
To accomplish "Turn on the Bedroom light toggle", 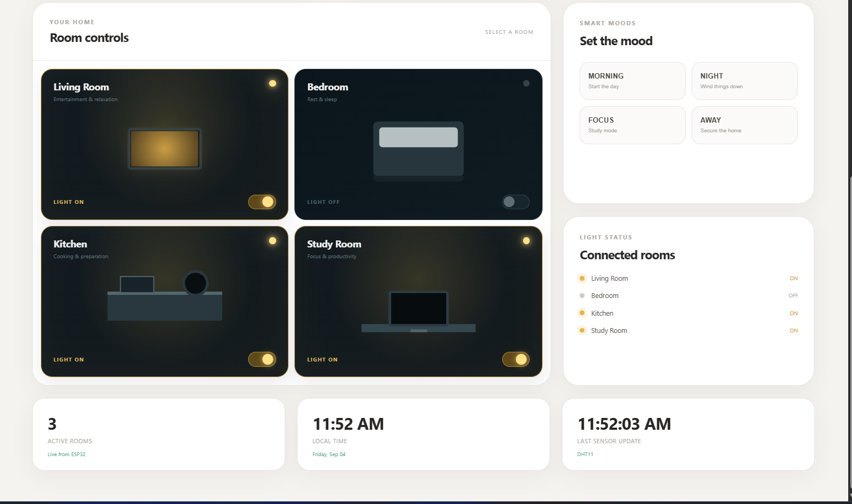I will pos(516,202).
